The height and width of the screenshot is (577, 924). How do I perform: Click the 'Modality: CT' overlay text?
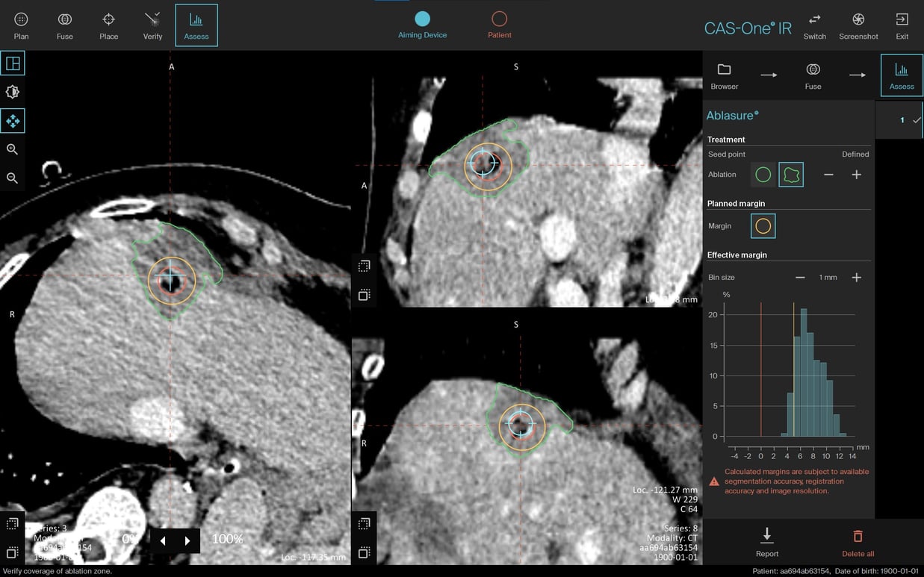[671, 538]
